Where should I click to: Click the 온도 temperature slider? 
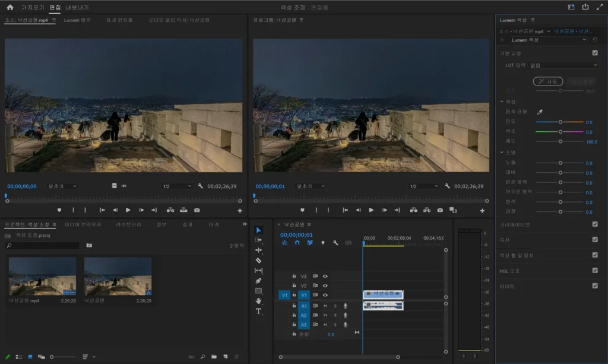559,122
